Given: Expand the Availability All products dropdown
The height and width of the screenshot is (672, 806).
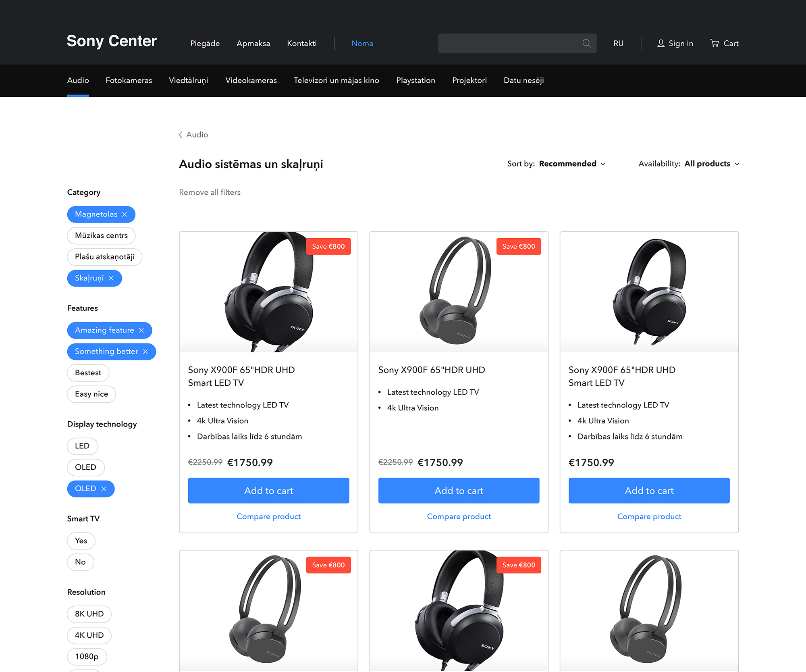Looking at the screenshot, I should point(689,164).
